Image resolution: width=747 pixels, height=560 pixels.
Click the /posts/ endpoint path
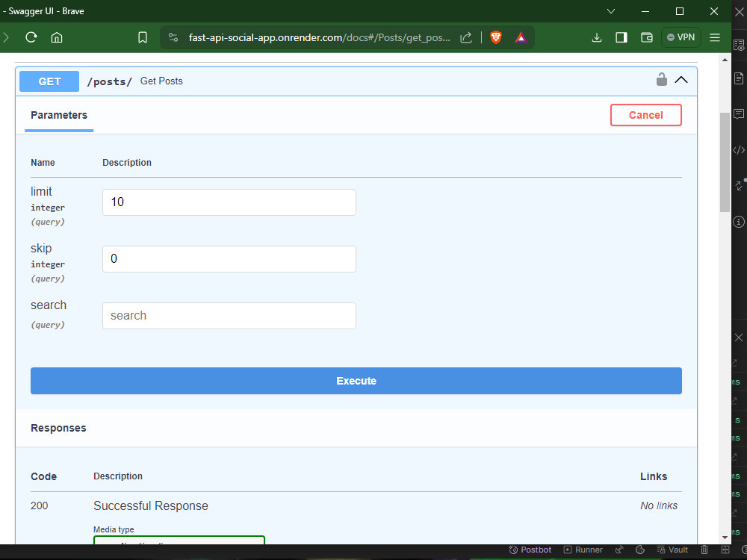tap(109, 81)
